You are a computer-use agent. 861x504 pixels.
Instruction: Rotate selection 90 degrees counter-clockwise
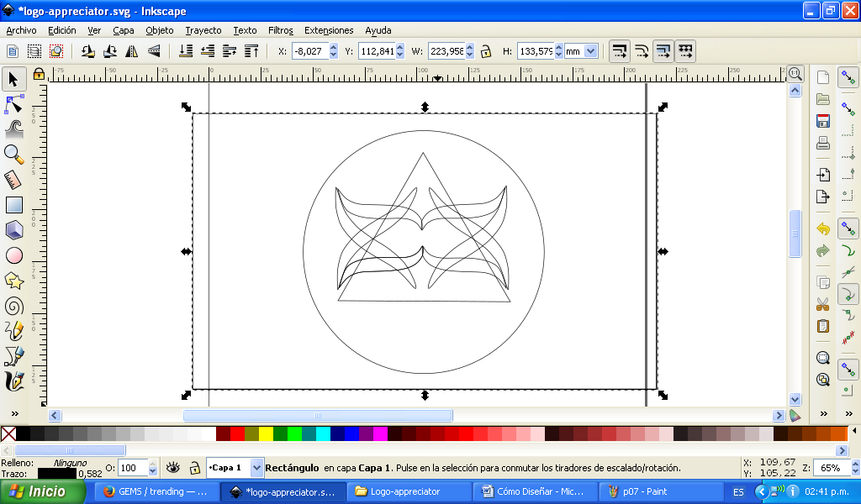tap(87, 51)
